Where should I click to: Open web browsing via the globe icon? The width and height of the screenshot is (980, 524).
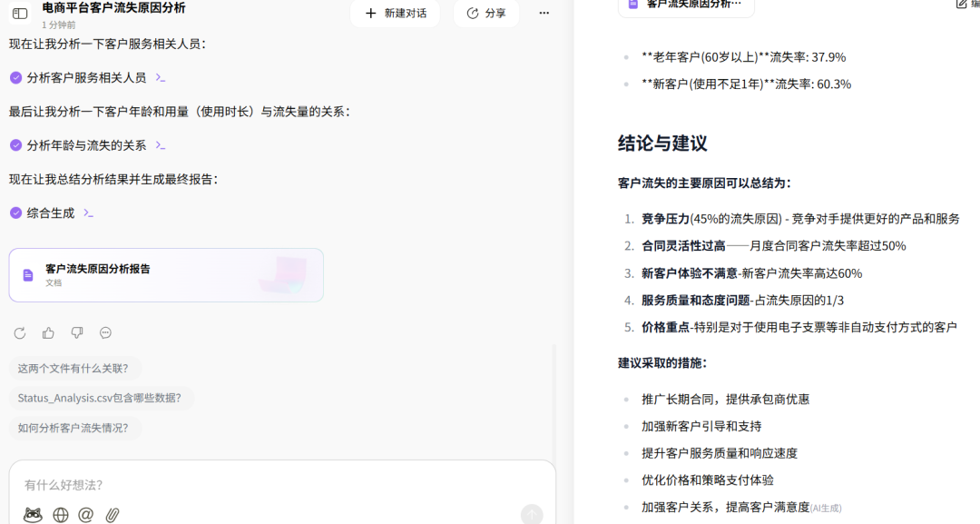[60, 513]
